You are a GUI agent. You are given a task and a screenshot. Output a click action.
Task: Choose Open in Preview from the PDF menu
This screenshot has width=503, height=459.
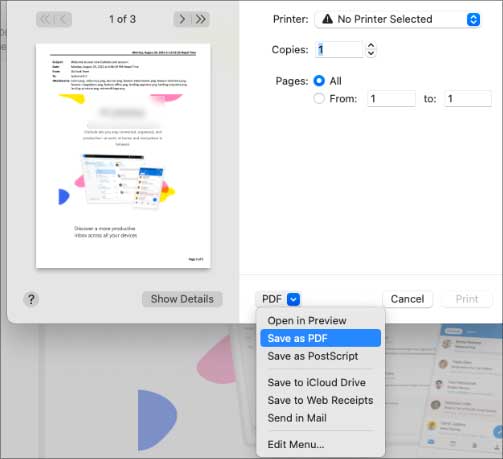click(x=320, y=321)
